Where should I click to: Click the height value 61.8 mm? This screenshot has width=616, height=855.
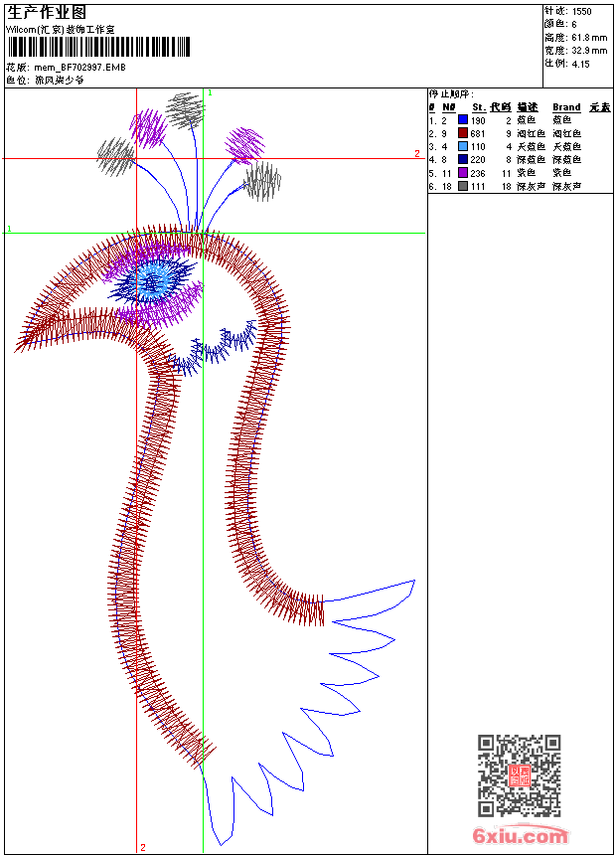tap(588, 37)
